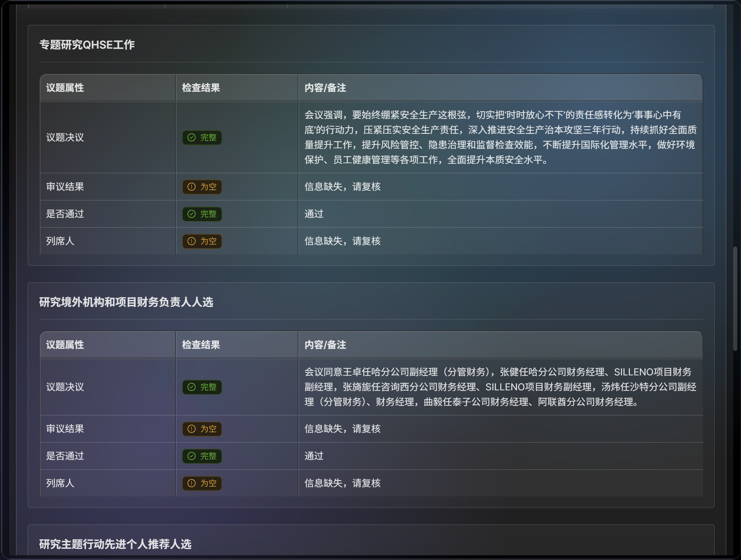Click the 内容/备注 column header in QHSE table

click(x=325, y=88)
